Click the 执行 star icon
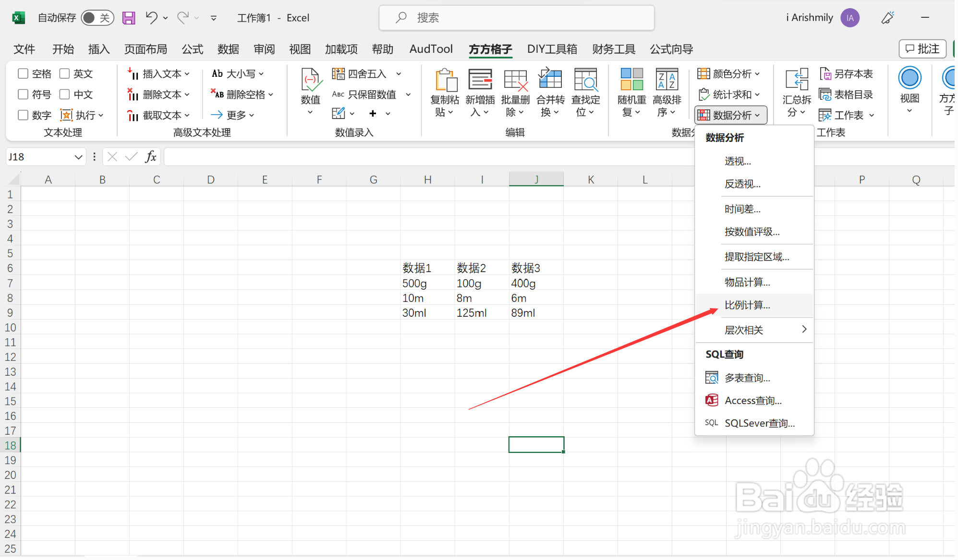 pyautogui.click(x=66, y=115)
